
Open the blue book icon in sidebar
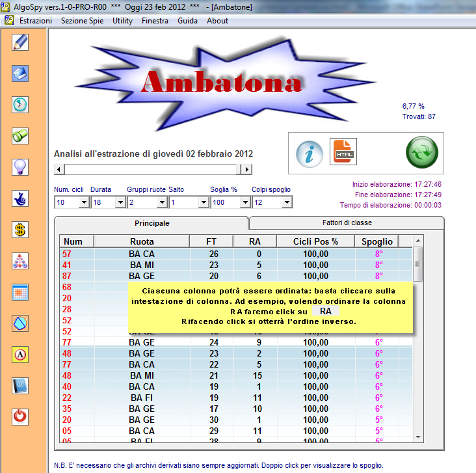tap(20, 74)
